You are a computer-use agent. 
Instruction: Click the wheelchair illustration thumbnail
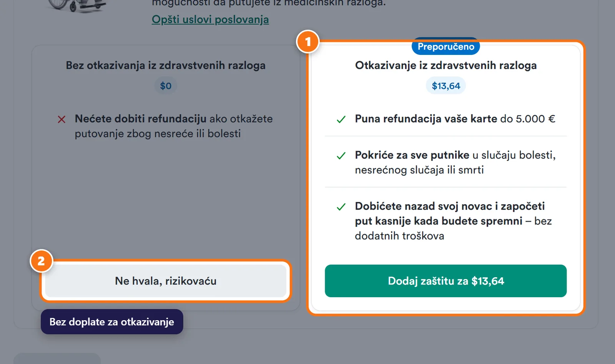[x=77, y=6]
